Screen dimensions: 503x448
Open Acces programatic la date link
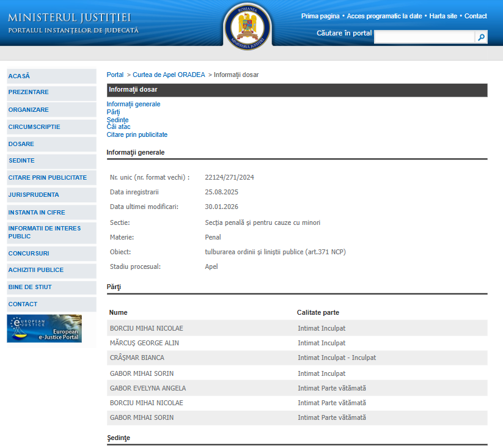point(384,16)
